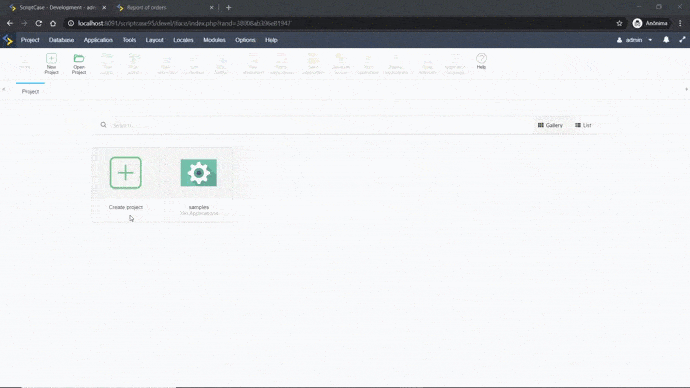The height and width of the screenshot is (388, 690).
Task: Click the Create project label
Action: click(126, 207)
